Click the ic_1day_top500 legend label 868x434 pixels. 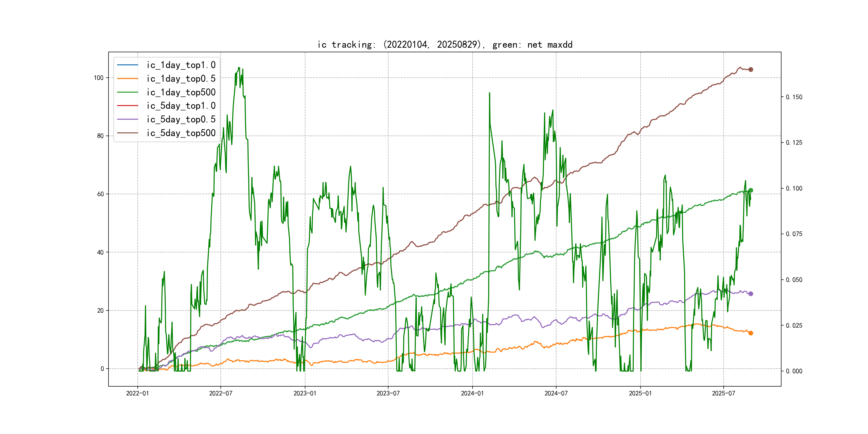coord(181,92)
